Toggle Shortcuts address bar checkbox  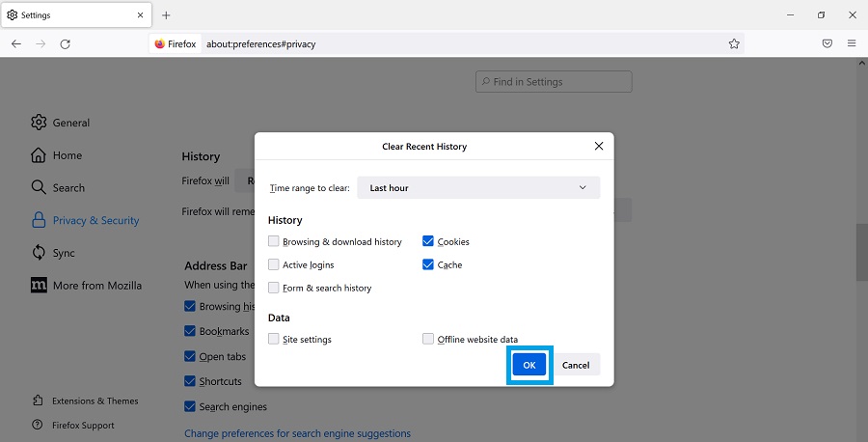coord(190,381)
